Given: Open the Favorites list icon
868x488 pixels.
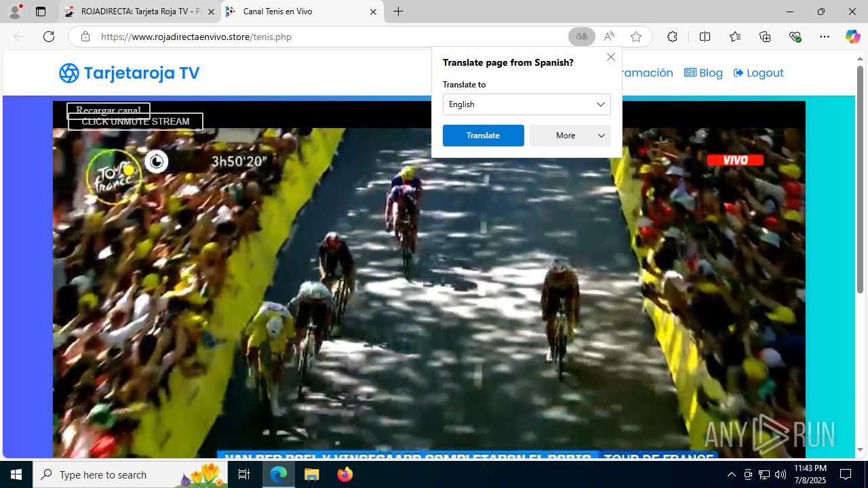Looking at the screenshot, I should click(735, 37).
